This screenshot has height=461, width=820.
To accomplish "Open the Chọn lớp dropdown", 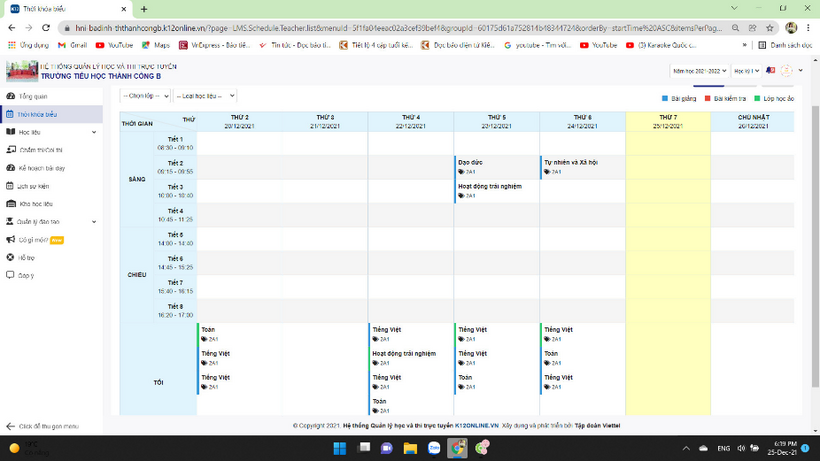I will (142, 96).
